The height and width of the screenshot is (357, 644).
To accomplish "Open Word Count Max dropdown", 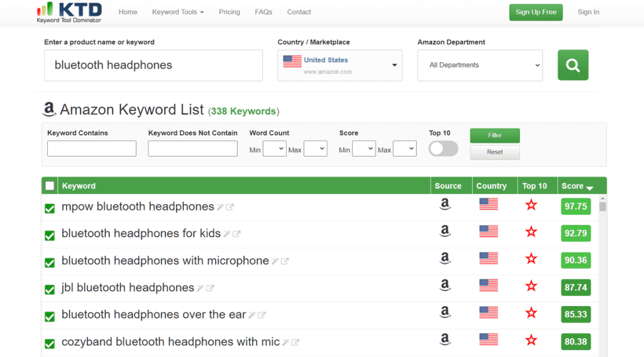I will point(315,148).
